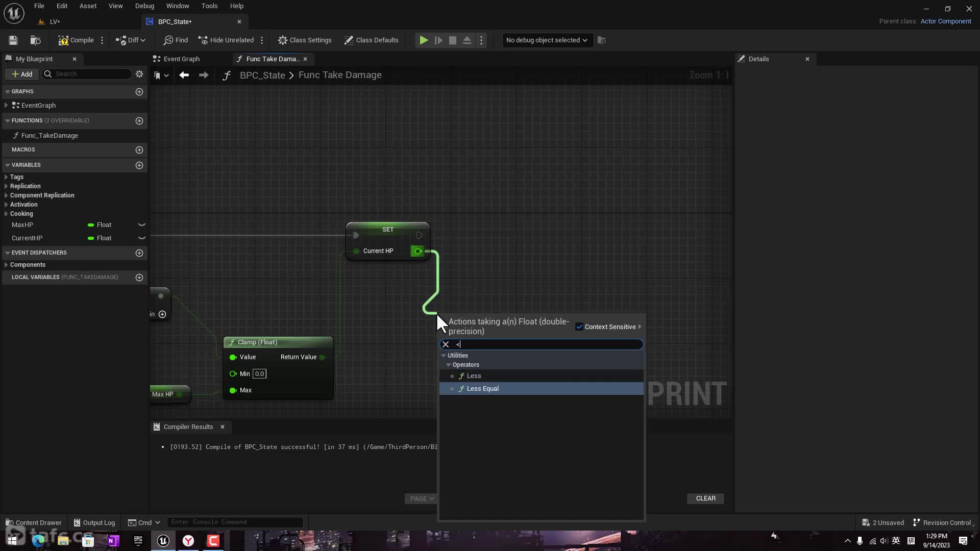Collapse the GRAPHS section
Screen dimensions: 980x551
coord(8,92)
